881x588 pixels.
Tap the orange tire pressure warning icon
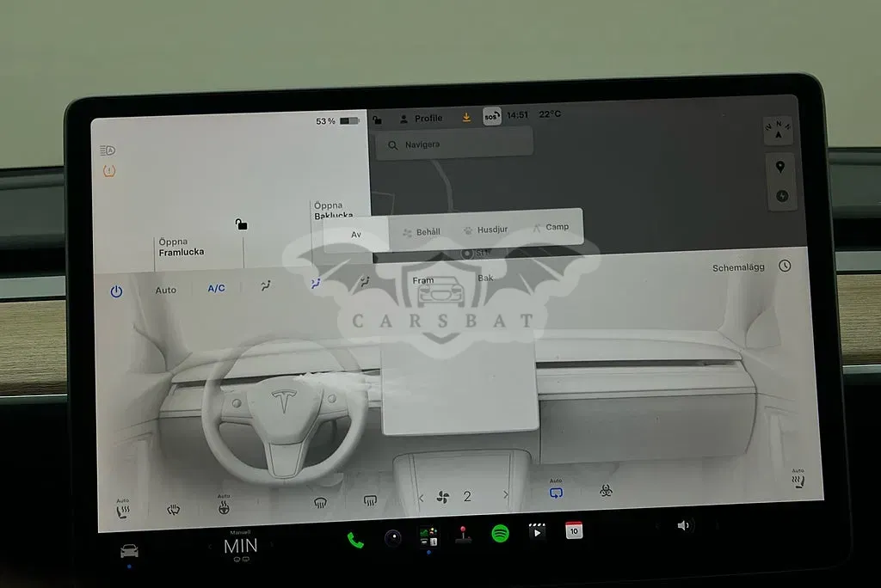[x=109, y=171]
